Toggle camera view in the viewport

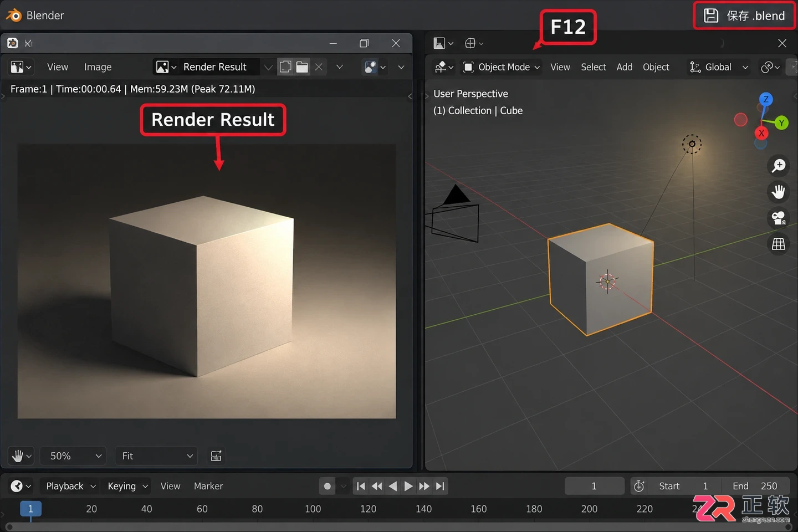[779, 218]
